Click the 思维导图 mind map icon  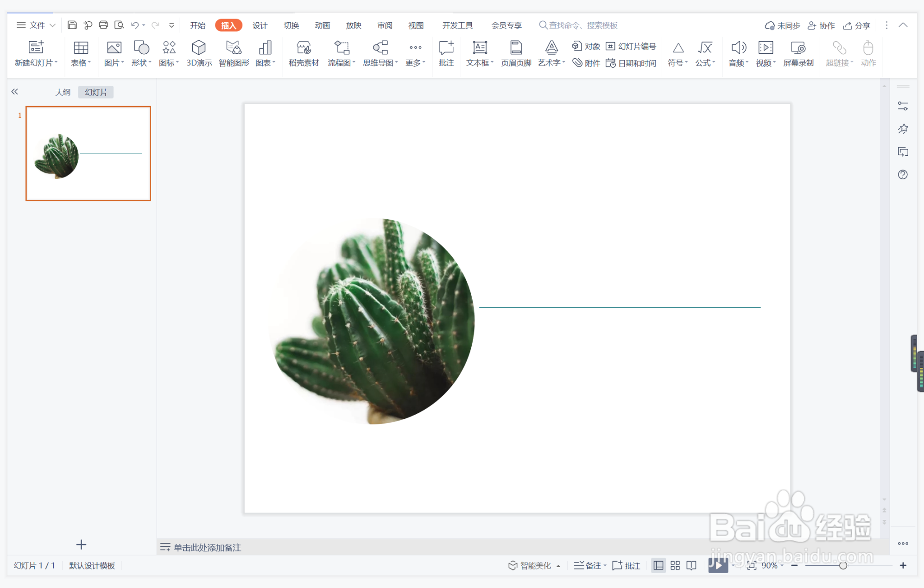[x=380, y=47]
